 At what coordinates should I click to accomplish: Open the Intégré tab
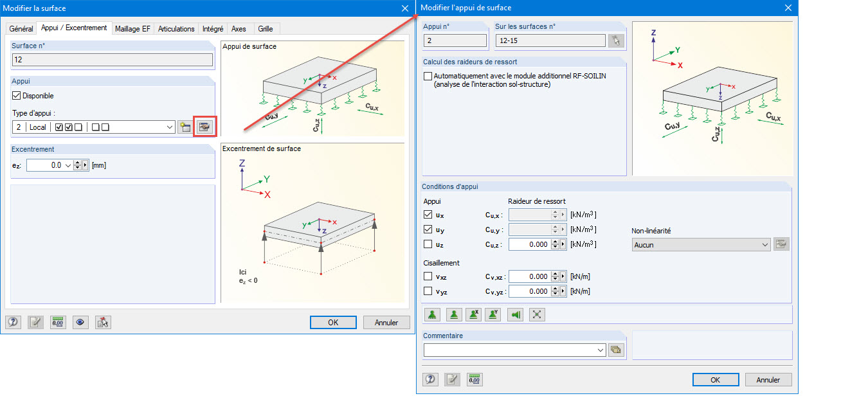(213, 29)
